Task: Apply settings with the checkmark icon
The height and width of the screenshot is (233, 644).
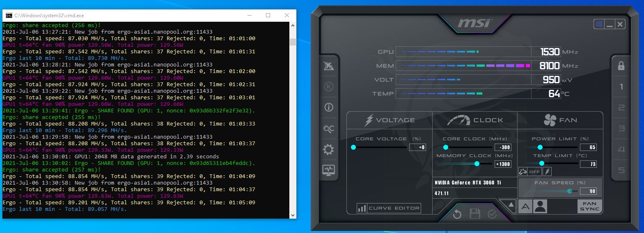Action: (x=493, y=214)
